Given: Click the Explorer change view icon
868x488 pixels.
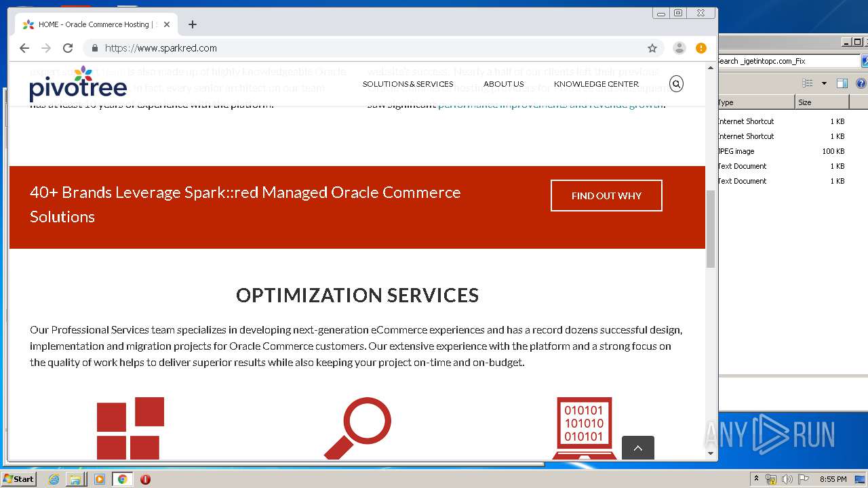Looking at the screenshot, I should click(808, 83).
